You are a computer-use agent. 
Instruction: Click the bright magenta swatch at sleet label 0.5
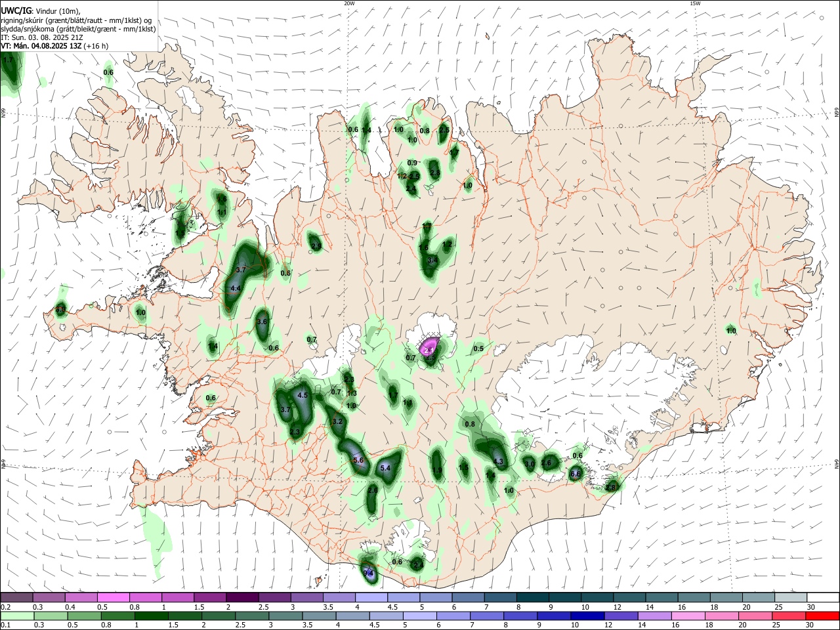click(x=113, y=597)
